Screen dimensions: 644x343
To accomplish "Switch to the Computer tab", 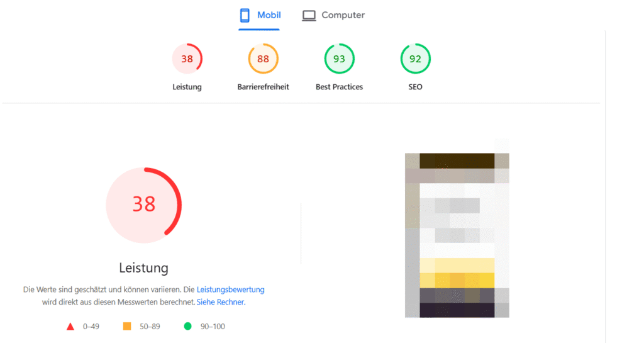I will [x=333, y=16].
